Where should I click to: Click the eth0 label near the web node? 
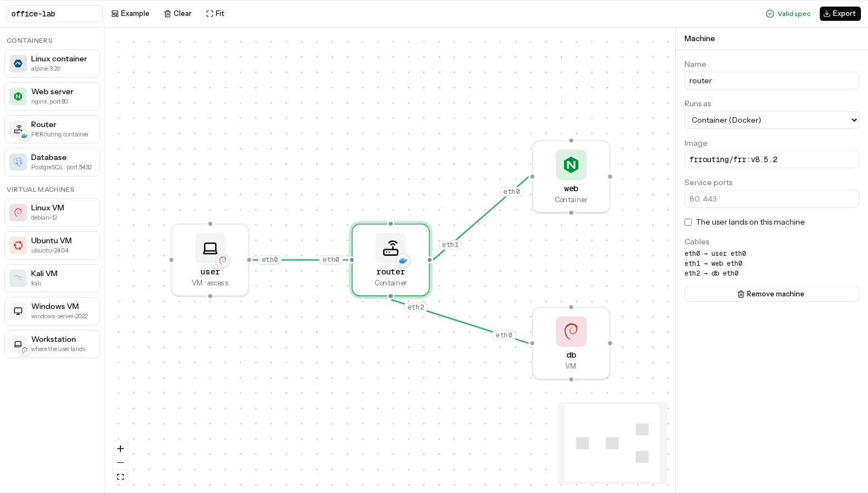coord(511,192)
